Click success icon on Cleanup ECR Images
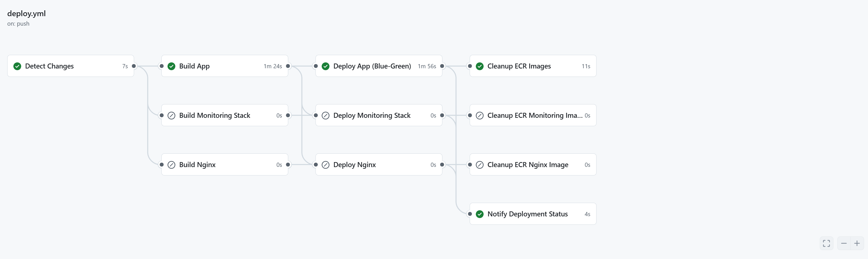The image size is (868, 259). (480, 66)
